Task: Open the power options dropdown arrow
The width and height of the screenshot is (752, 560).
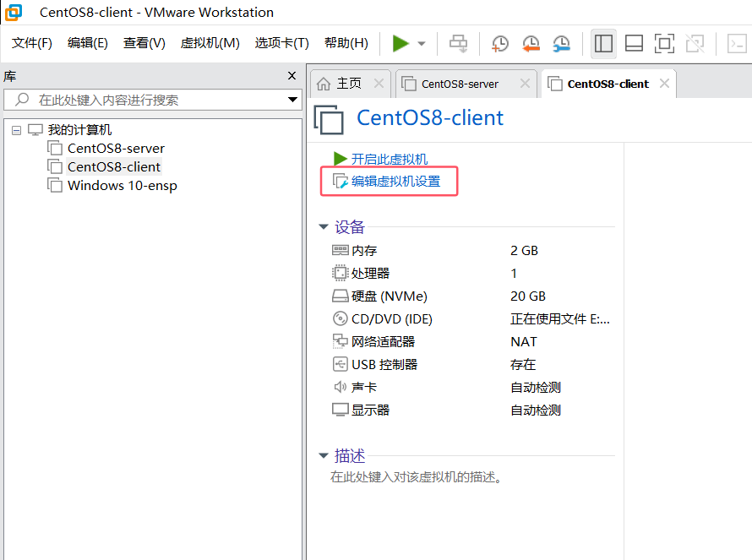Action: point(422,44)
